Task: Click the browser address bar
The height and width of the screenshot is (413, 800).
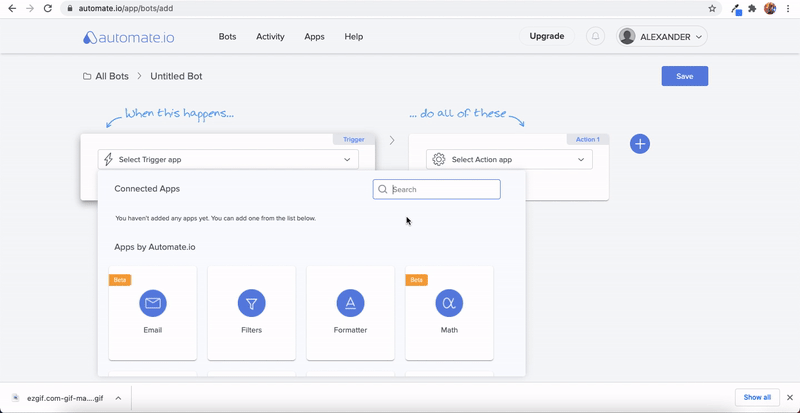Action: tap(390, 9)
